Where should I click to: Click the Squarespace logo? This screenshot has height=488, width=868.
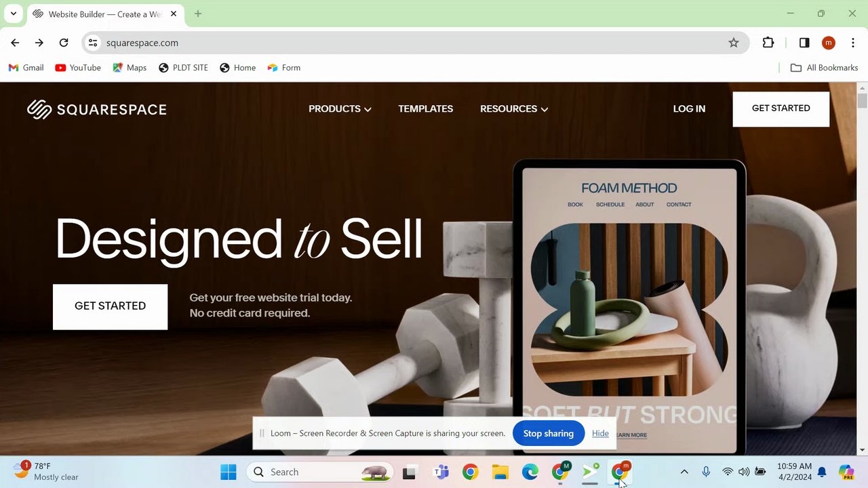tap(97, 109)
